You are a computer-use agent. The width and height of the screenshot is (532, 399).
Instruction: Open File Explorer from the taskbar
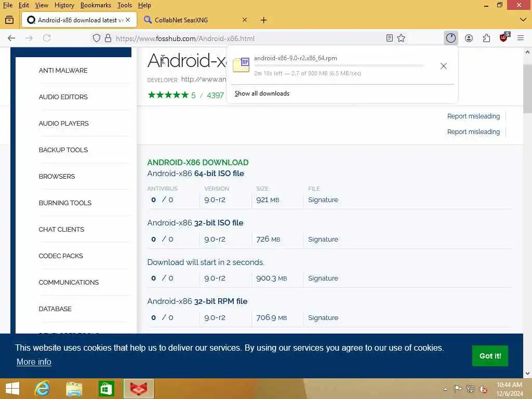[x=74, y=389]
